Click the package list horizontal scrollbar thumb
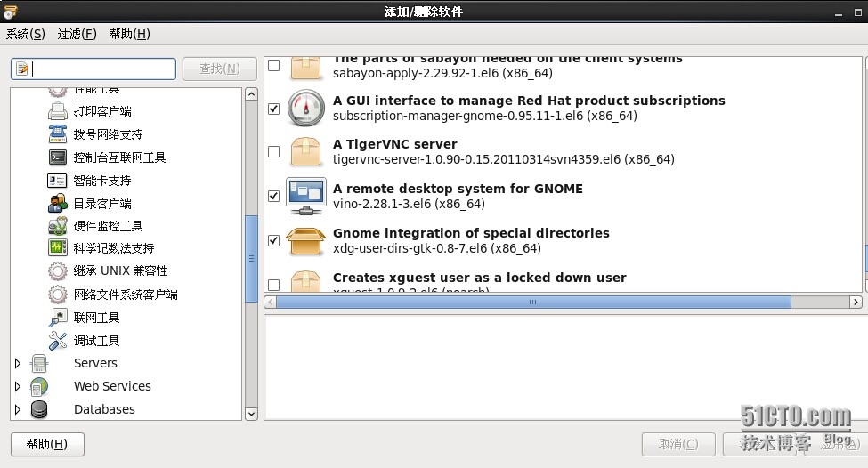 click(x=533, y=302)
